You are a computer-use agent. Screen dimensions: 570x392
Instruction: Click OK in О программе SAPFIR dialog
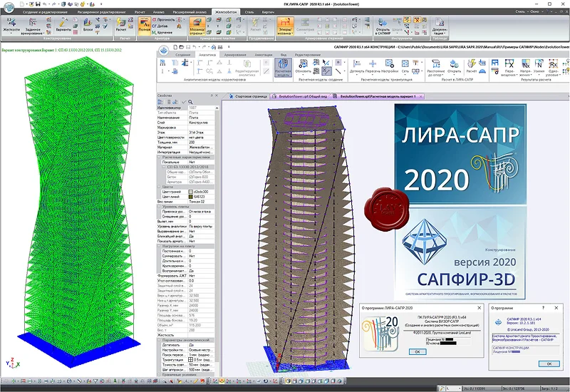[x=549, y=363]
